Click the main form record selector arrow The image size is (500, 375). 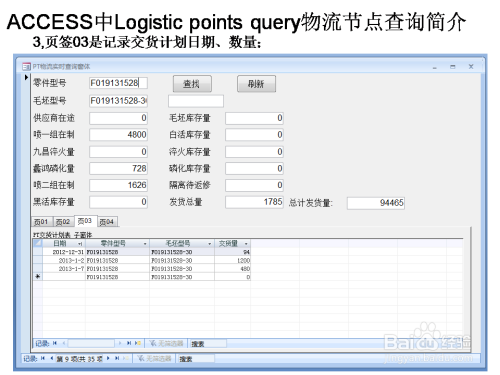coord(26,78)
